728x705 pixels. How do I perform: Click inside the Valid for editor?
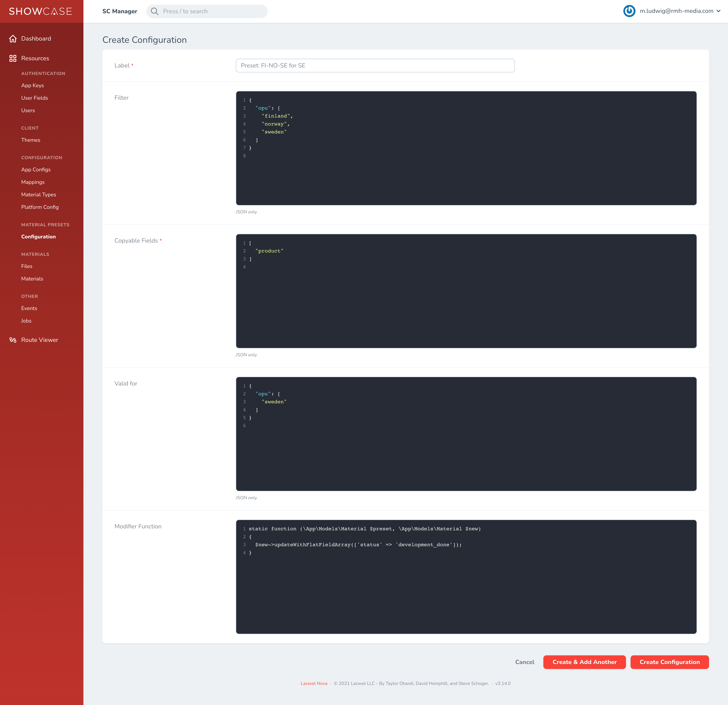466,434
